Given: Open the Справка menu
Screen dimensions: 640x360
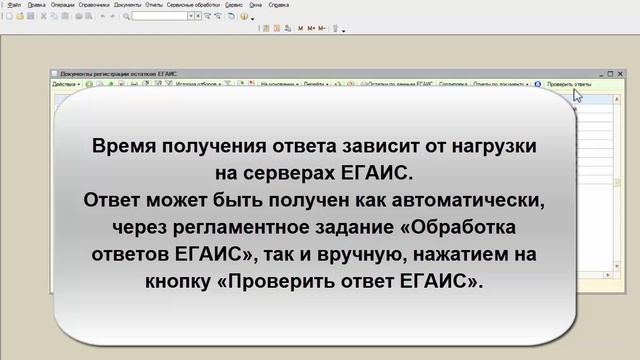Looking at the screenshot, I should point(279,5).
